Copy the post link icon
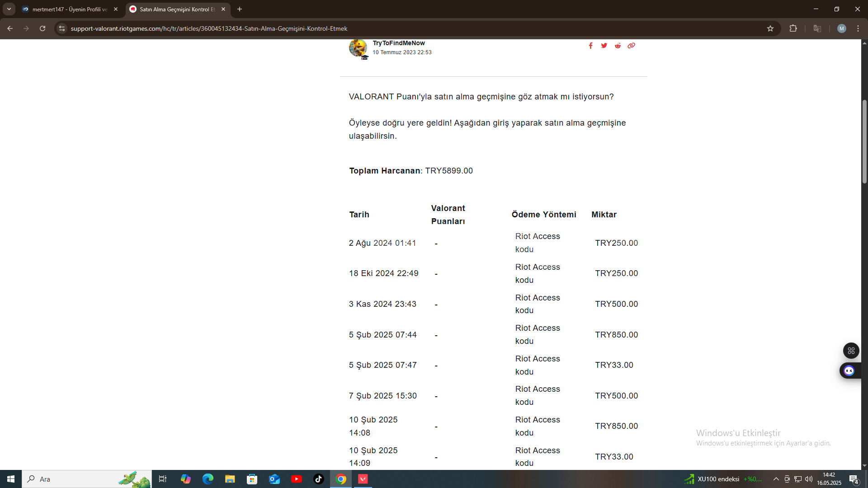Viewport: 868px width, 488px height. point(631,46)
